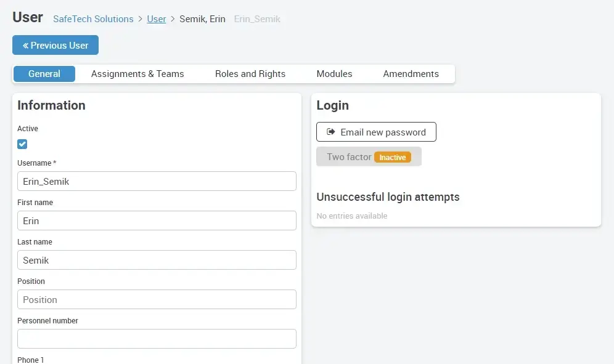Click the First name input field
This screenshot has width=614, height=364.
click(157, 220)
